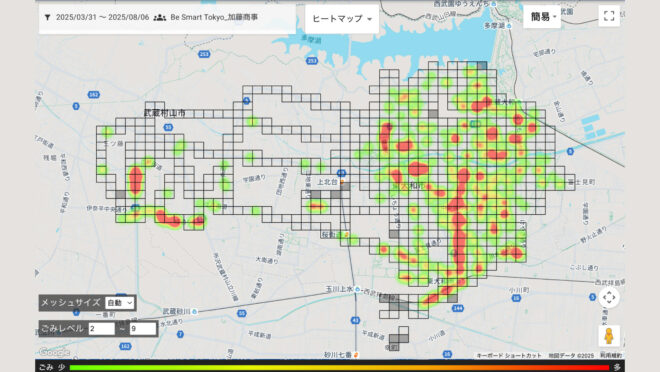Click the 富士見町 map label
Viewport: 660px width, 372px height.
(x=581, y=182)
